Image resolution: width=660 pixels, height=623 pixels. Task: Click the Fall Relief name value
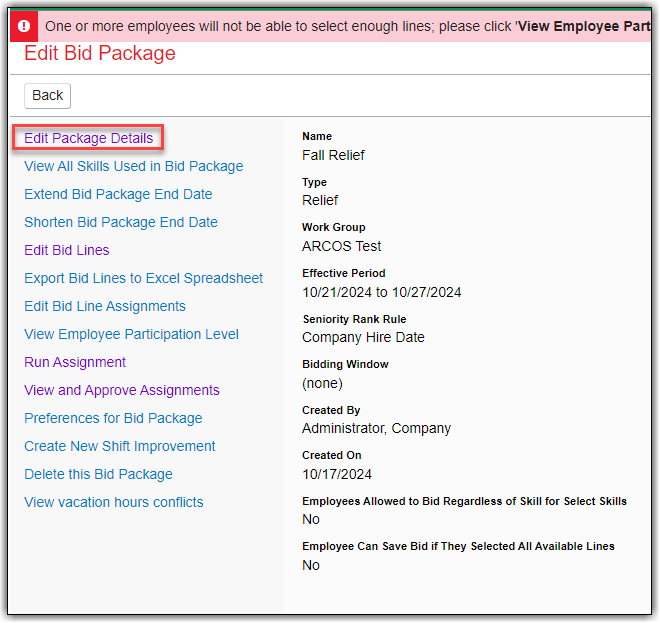tap(333, 155)
